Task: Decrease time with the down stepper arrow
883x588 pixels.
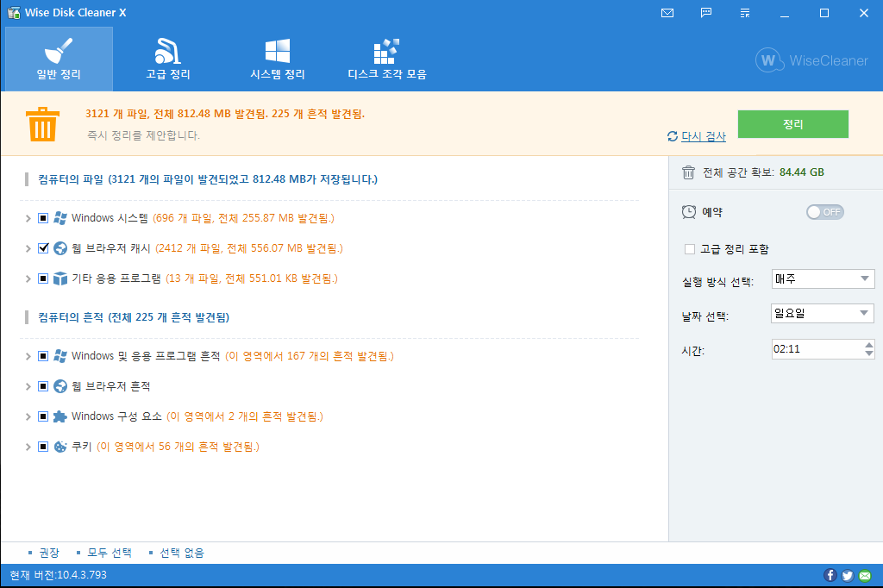Action: point(869,353)
